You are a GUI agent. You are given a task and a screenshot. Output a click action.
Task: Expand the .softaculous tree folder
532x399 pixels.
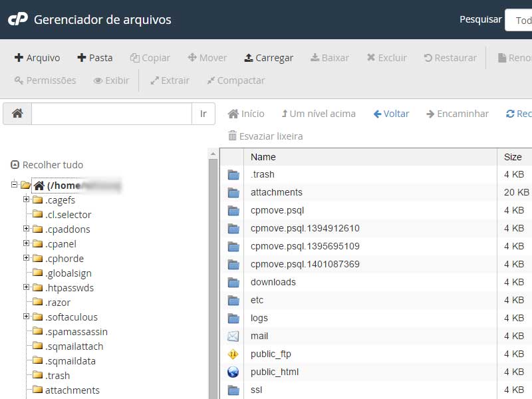[x=26, y=317]
